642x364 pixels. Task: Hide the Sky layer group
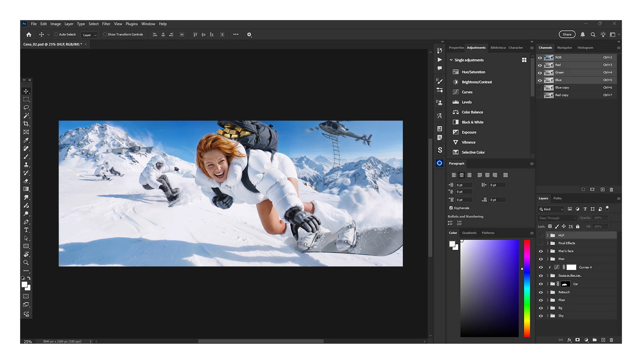[541, 316]
